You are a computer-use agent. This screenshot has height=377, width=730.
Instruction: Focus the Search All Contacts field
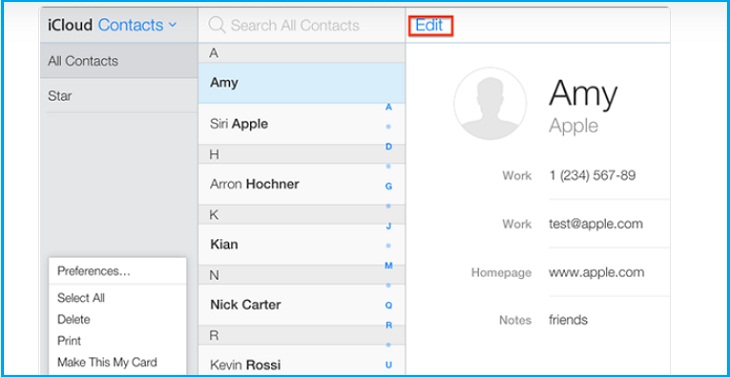click(x=302, y=25)
